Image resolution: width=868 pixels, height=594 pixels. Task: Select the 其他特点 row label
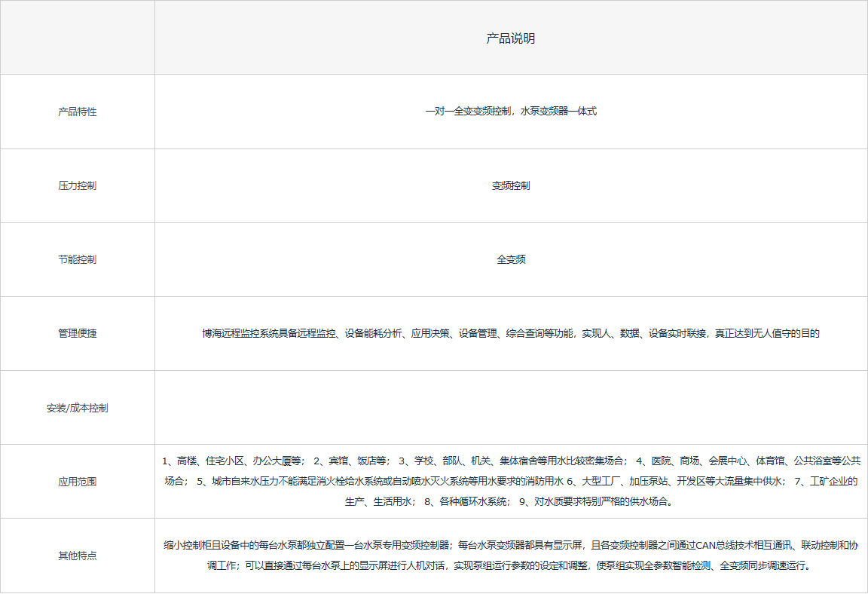click(77, 556)
